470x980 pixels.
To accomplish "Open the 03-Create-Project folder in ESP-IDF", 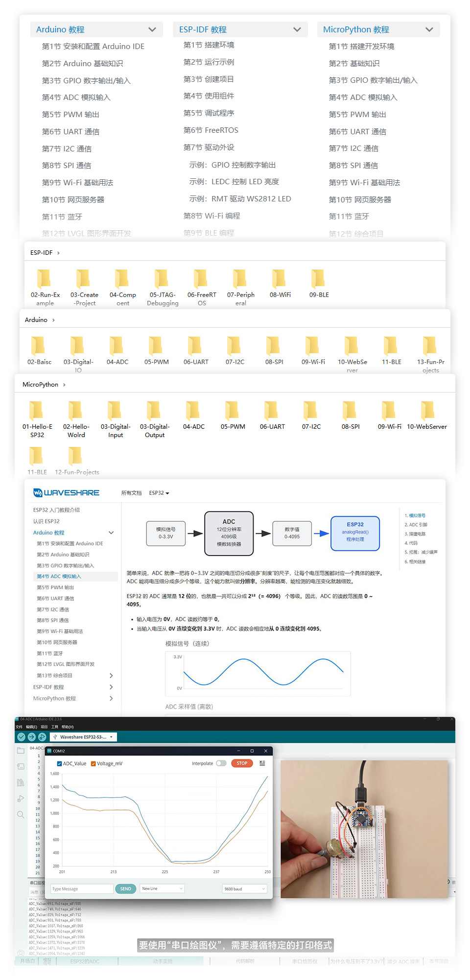I will [x=84, y=287].
